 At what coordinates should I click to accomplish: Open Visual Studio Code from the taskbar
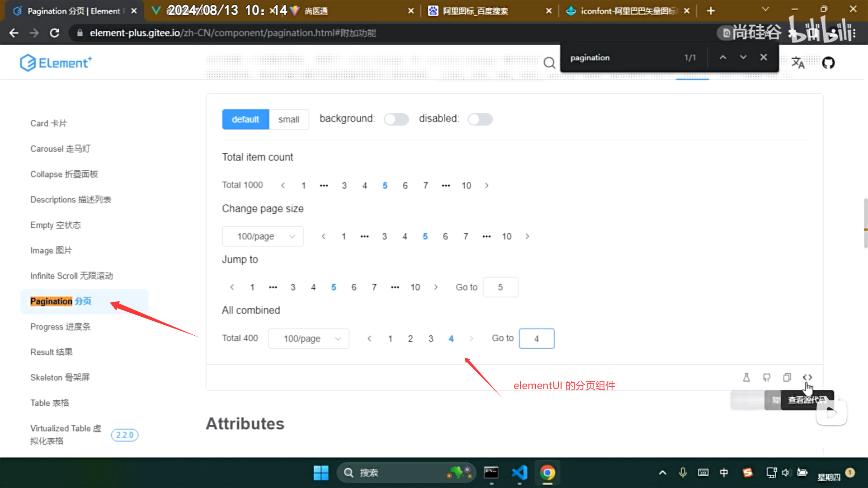tap(519, 473)
